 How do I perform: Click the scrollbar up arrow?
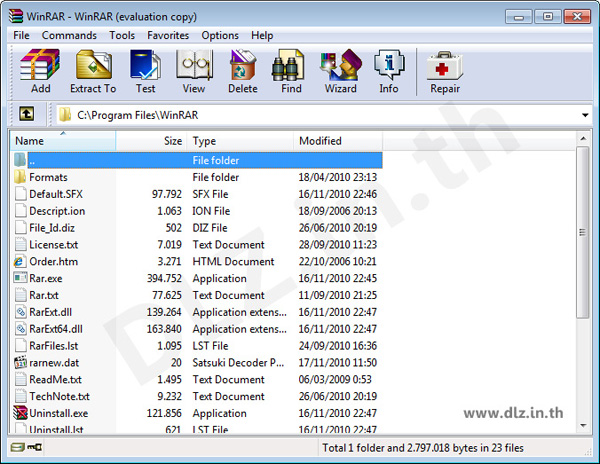click(583, 138)
